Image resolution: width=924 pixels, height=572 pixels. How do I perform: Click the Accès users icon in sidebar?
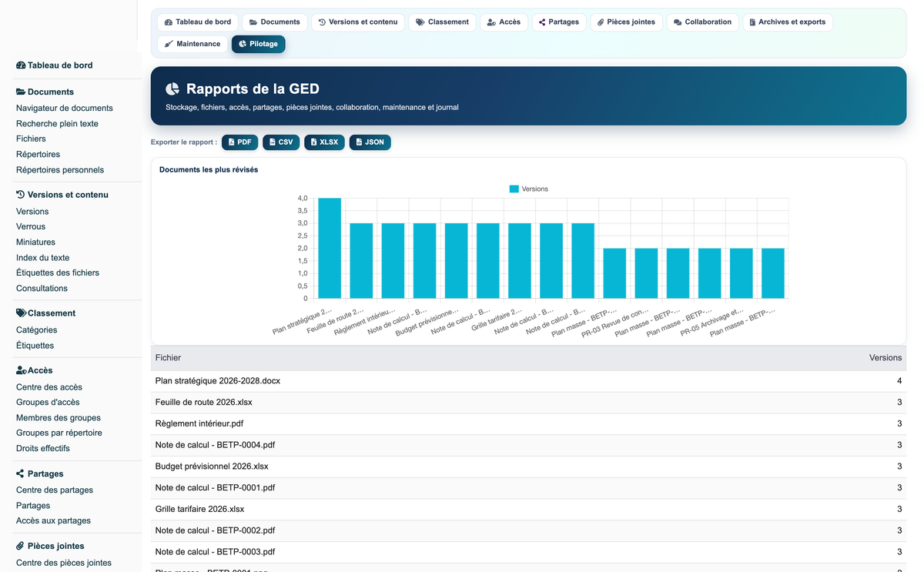22,370
